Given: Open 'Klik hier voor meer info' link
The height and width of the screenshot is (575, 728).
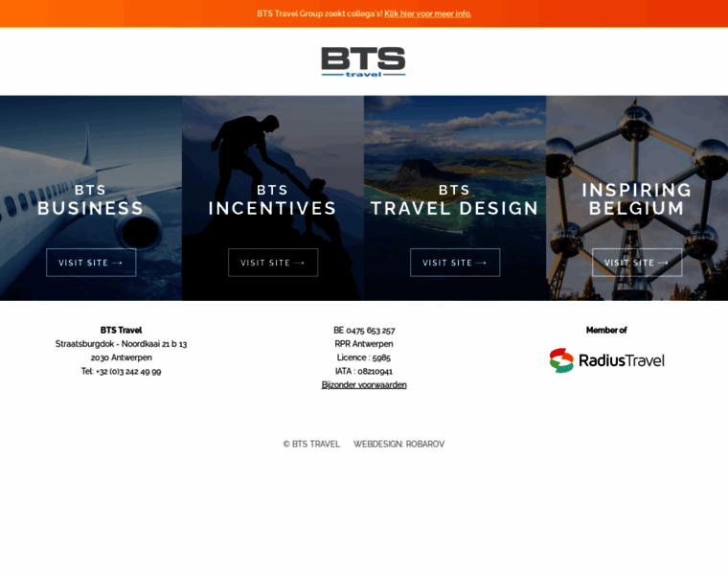Looking at the screenshot, I should [427, 13].
